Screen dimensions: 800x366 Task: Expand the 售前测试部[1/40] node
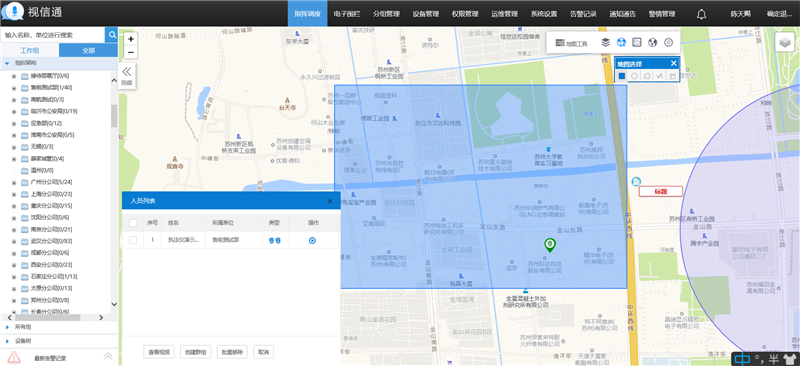(x=14, y=87)
